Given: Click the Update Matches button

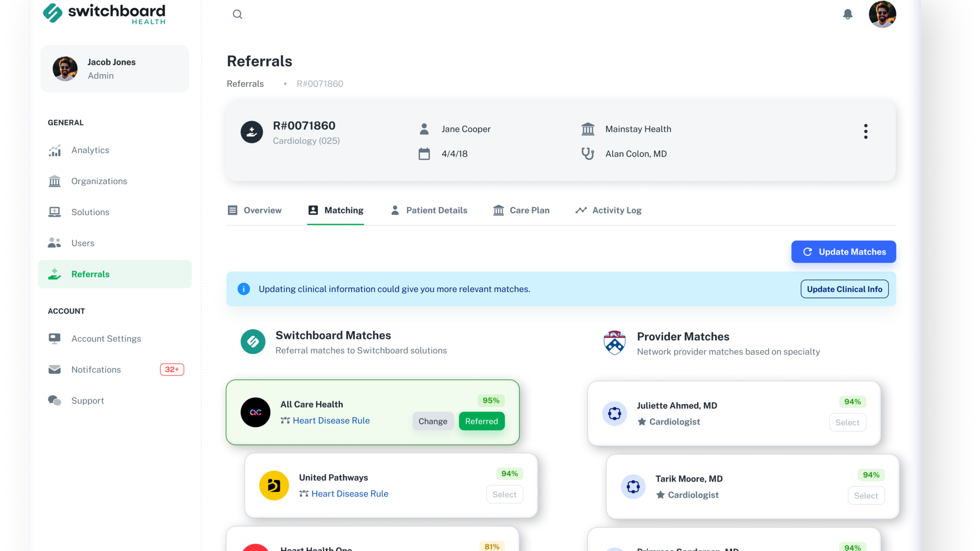Looking at the screenshot, I should [x=844, y=252].
